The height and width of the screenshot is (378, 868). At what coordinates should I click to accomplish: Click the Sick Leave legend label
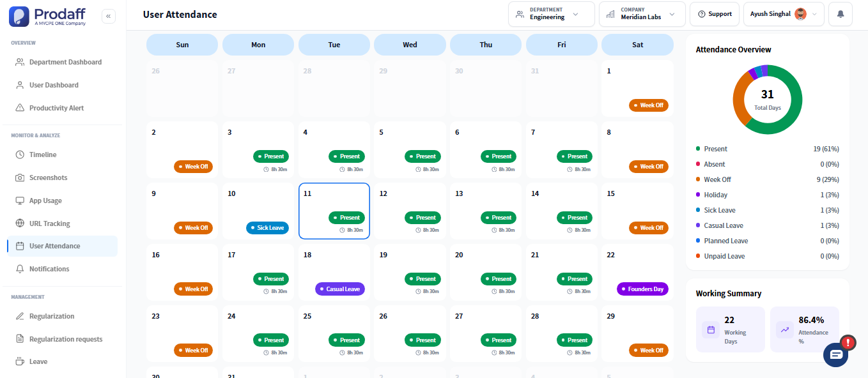[720, 210]
